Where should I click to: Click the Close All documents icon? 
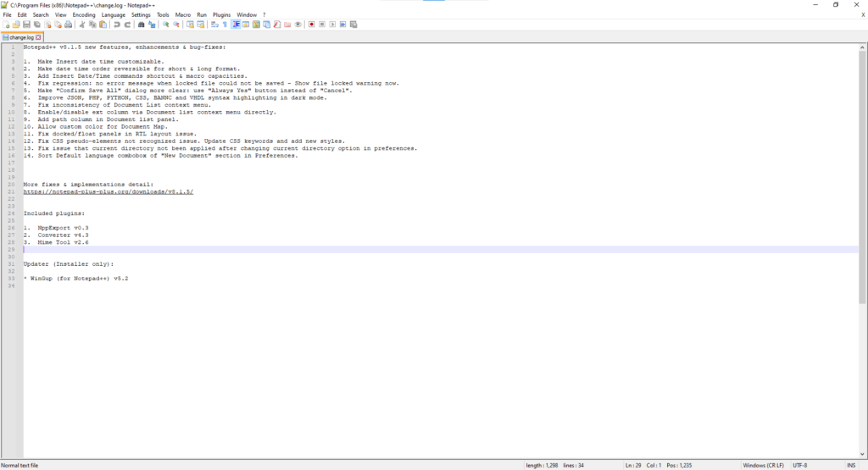[58, 25]
